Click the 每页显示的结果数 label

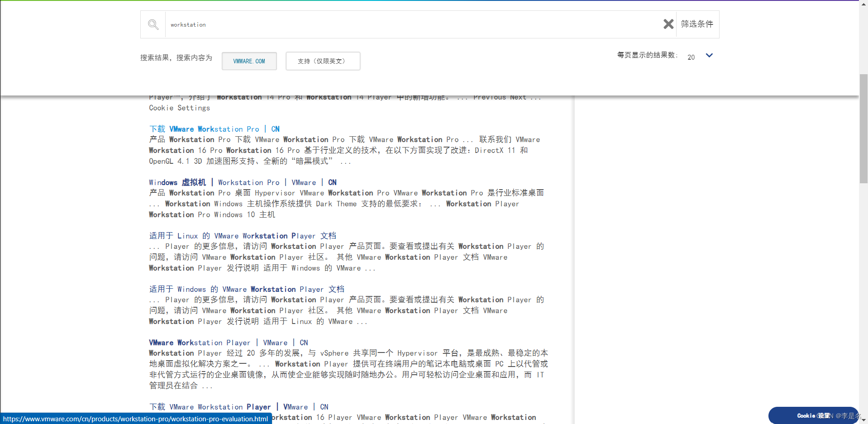[x=648, y=55]
